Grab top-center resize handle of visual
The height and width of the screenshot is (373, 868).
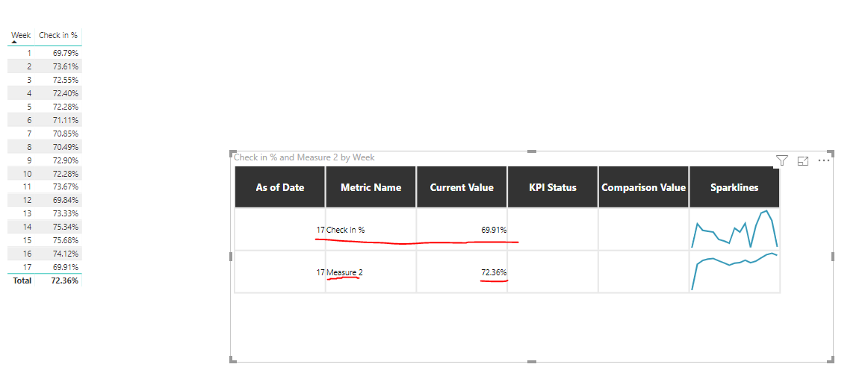click(532, 151)
